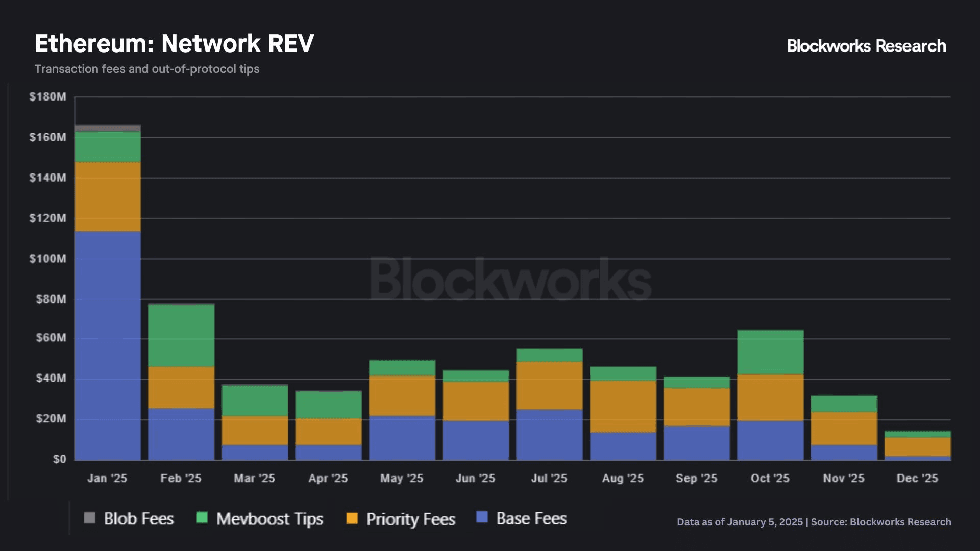The width and height of the screenshot is (980, 551).
Task: Click the subtitle about transaction fees and tips
Action: point(147,69)
